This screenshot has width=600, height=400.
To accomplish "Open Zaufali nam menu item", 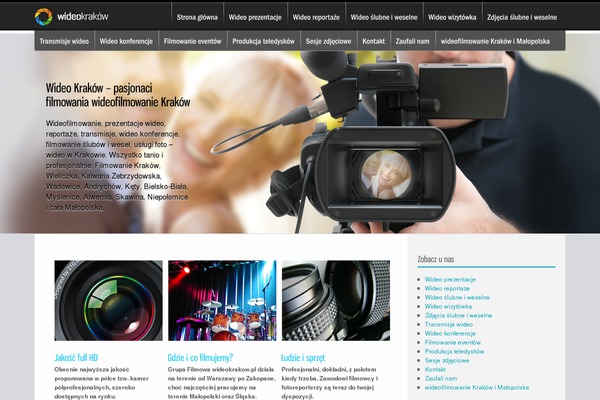I will click(x=411, y=42).
